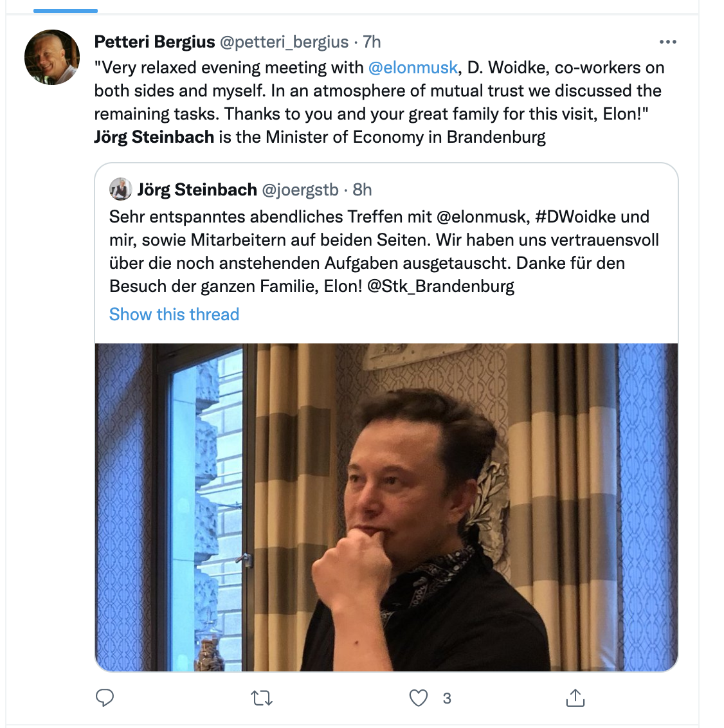Click the reply speech bubble icon
Viewport: 724px width, 728px height.
(x=105, y=698)
